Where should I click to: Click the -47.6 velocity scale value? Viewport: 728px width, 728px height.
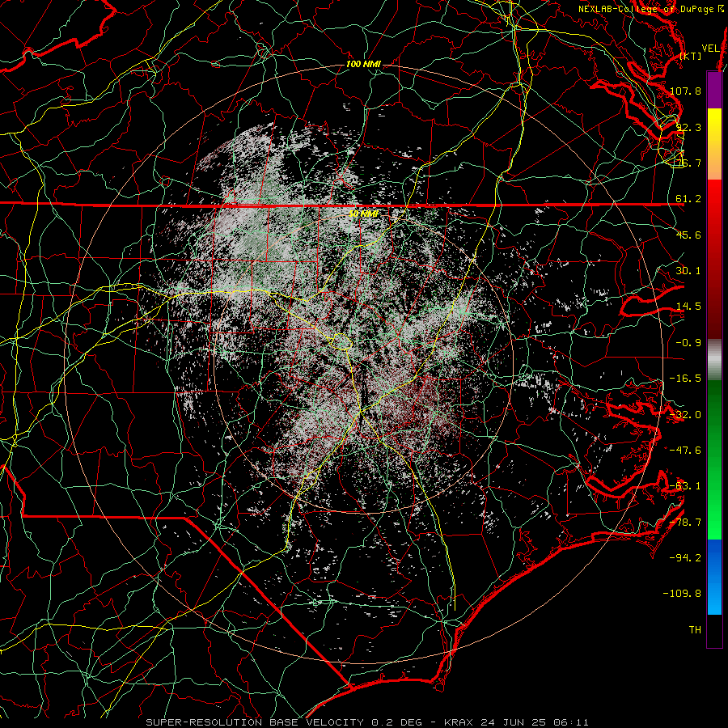(x=685, y=451)
